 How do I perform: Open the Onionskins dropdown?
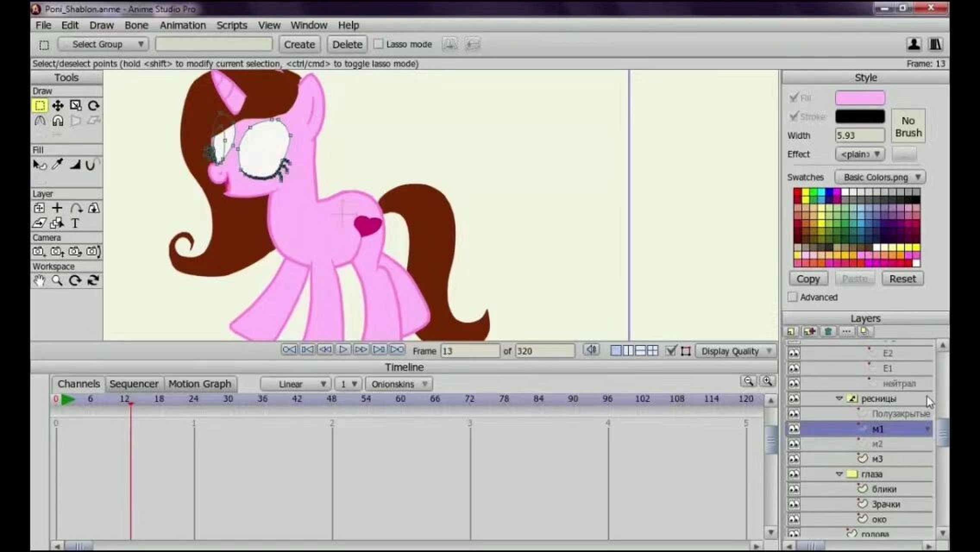(x=399, y=384)
